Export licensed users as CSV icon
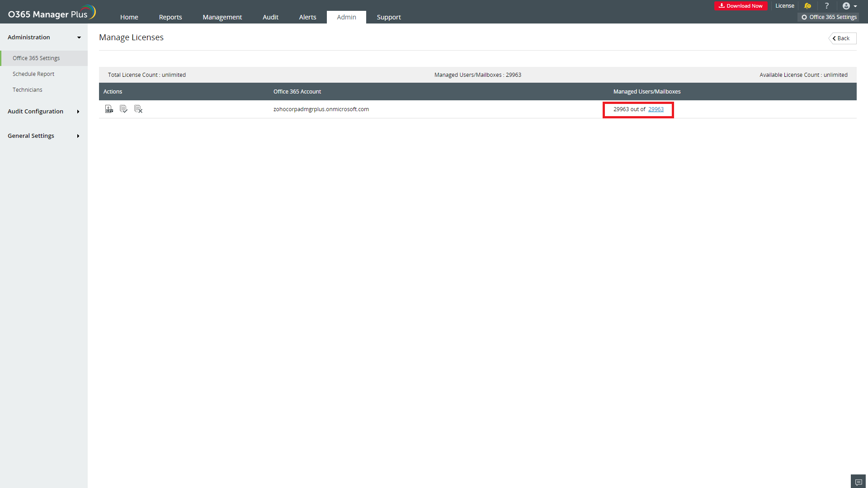The width and height of the screenshot is (868, 488). pyautogui.click(x=109, y=109)
